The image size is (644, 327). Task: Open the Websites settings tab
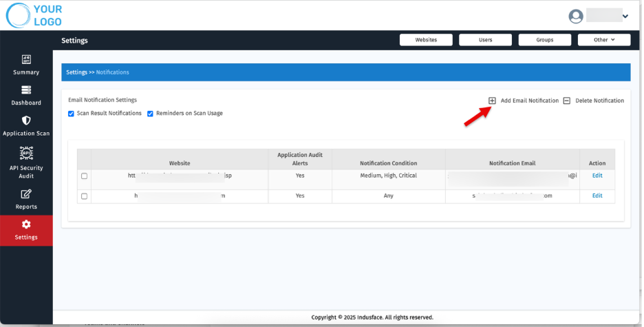click(426, 40)
